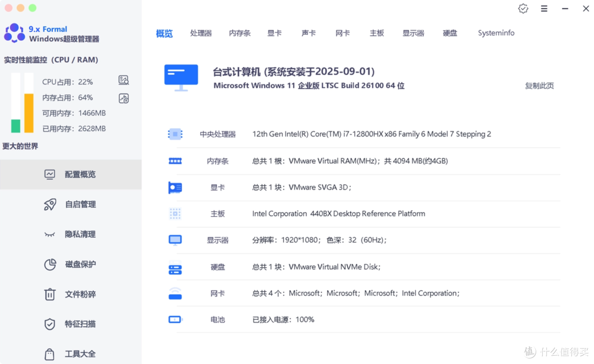This screenshot has height=364, width=594.
Task: Click the monitor icon in 显示器 row
Action: (x=175, y=240)
